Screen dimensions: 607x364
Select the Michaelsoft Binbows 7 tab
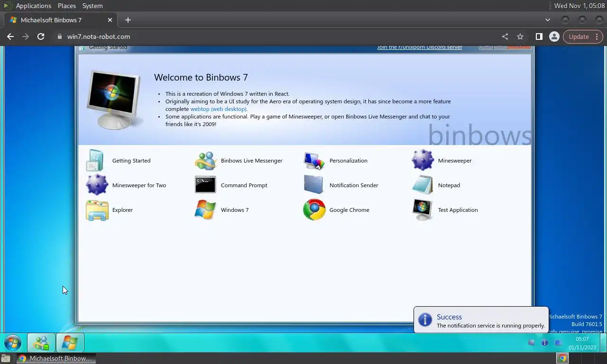pyautogui.click(x=61, y=20)
